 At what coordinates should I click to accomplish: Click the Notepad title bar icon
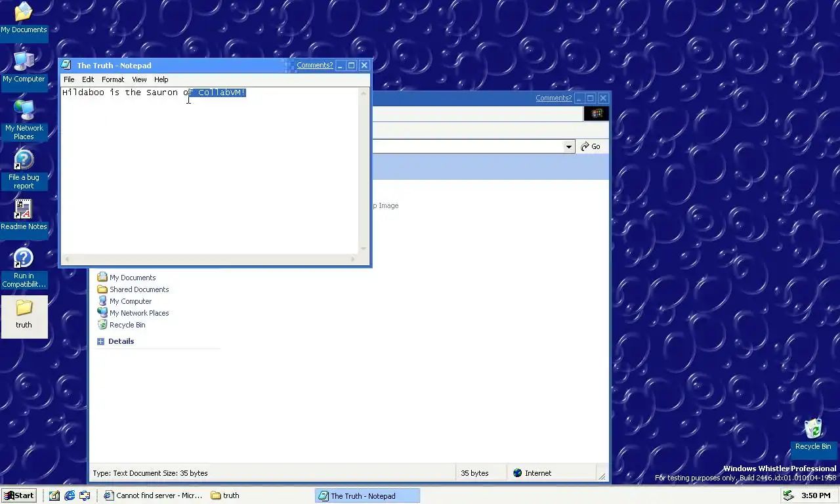[66, 65]
